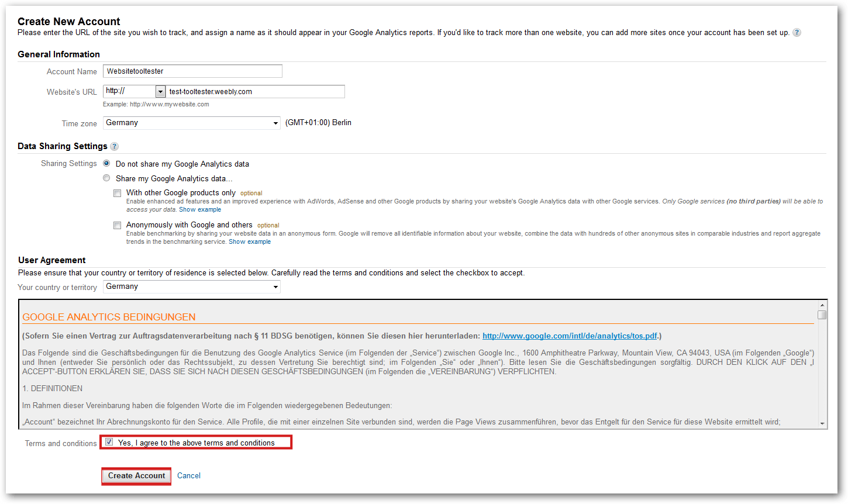Viewport: 848px width, 504px height.
Task: Open 'Your country or territory' dropdown
Action: click(x=192, y=286)
